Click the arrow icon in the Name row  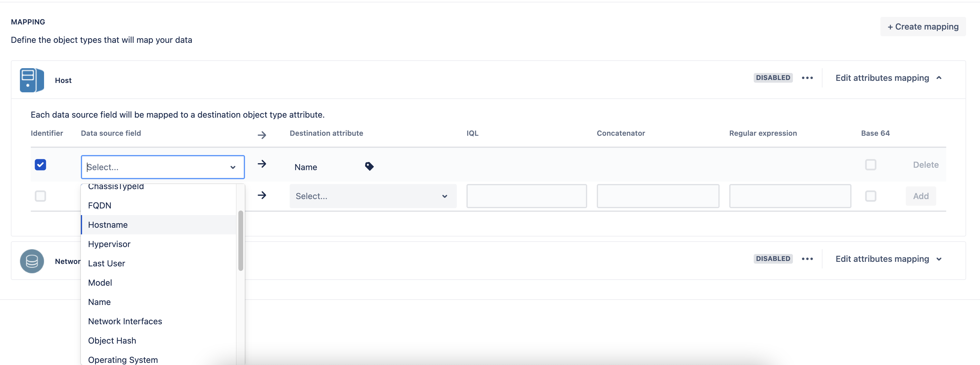[x=262, y=164]
